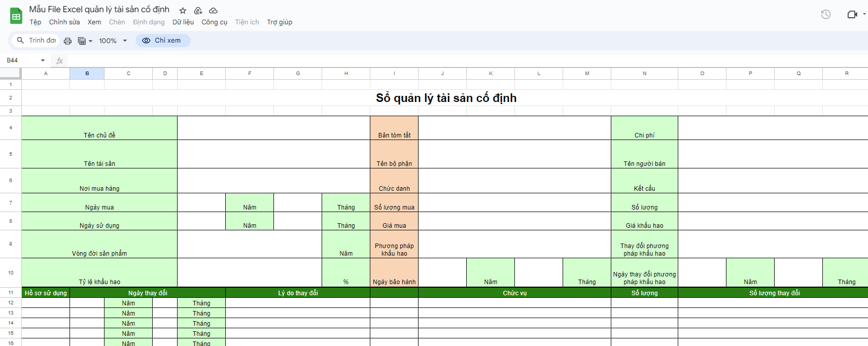This screenshot has height=346, width=868.
Task: Click the formula fx icon
Action: pyautogui.click(x=59, y=60)
